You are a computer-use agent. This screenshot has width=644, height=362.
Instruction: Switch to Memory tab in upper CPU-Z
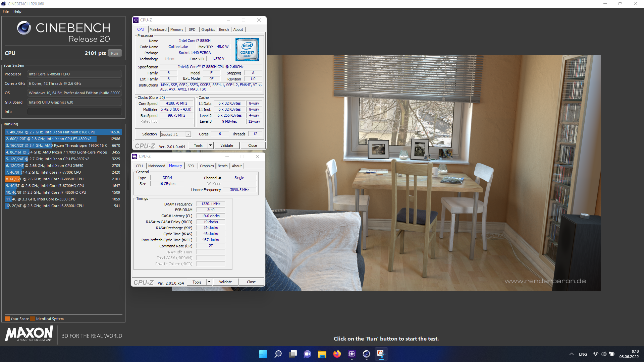tap(177, 29)
